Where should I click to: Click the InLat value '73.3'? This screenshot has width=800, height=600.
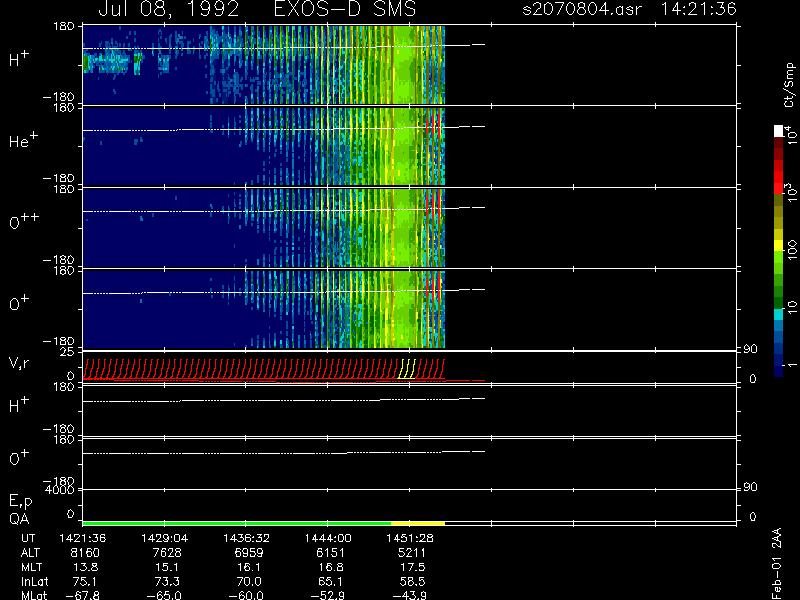(x=167, y=582)
